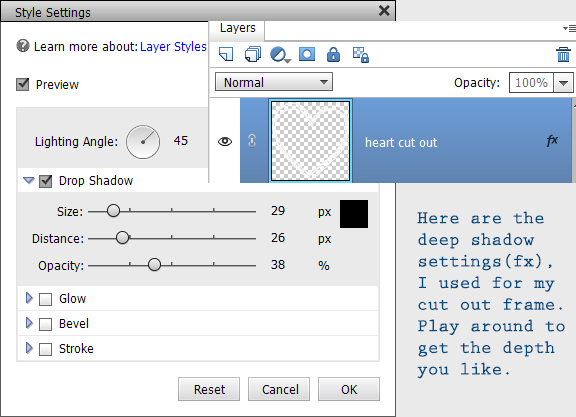Delete layer with the trash icon
Viewport: 576px width, 417px height.
[563, 54]
